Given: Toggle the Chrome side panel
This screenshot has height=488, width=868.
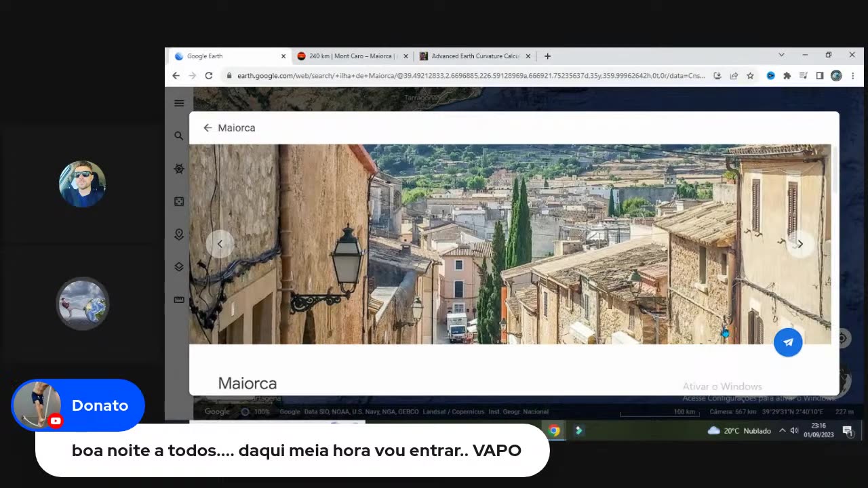Looking at the screenshot, I should pos(819,76).
